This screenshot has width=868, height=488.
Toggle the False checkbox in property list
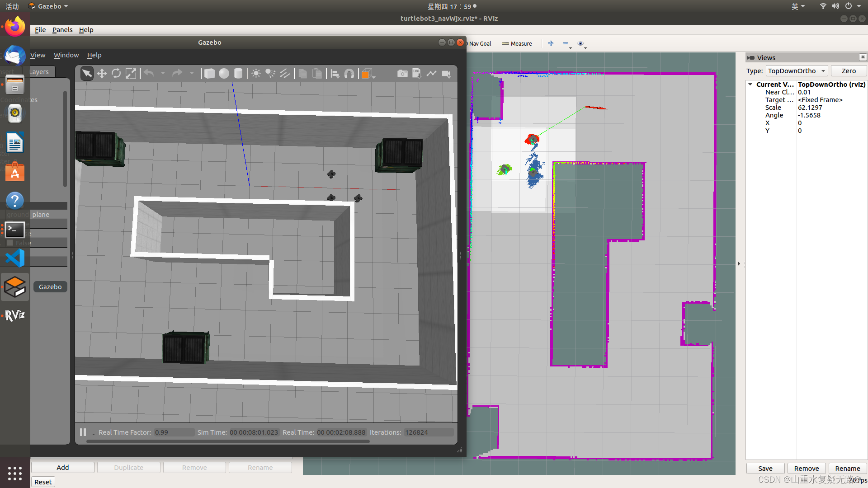pyautogui.click(x=10, y=243)
